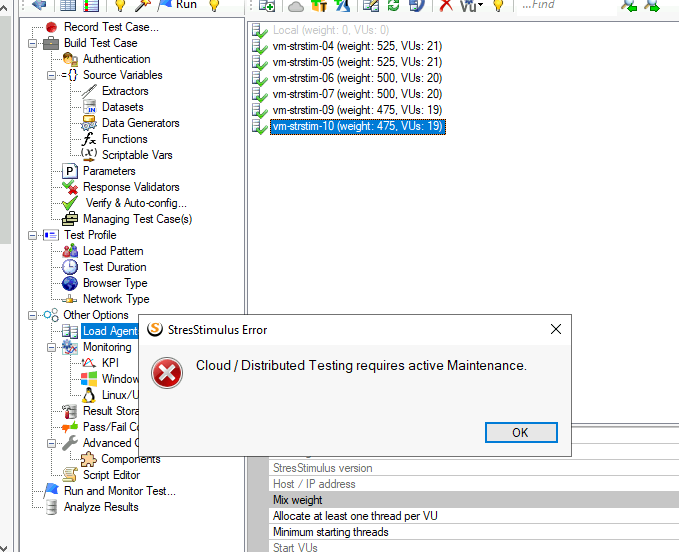Click the red Record Test Case icon
The width and height of the screenshot is (679, 552).
click(x=51, y=27)
